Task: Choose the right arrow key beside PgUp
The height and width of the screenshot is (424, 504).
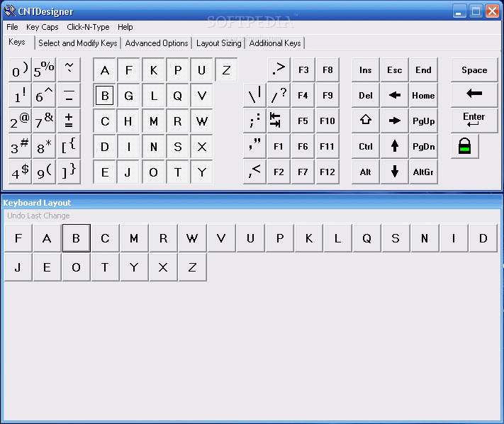Action: [395, 121]
